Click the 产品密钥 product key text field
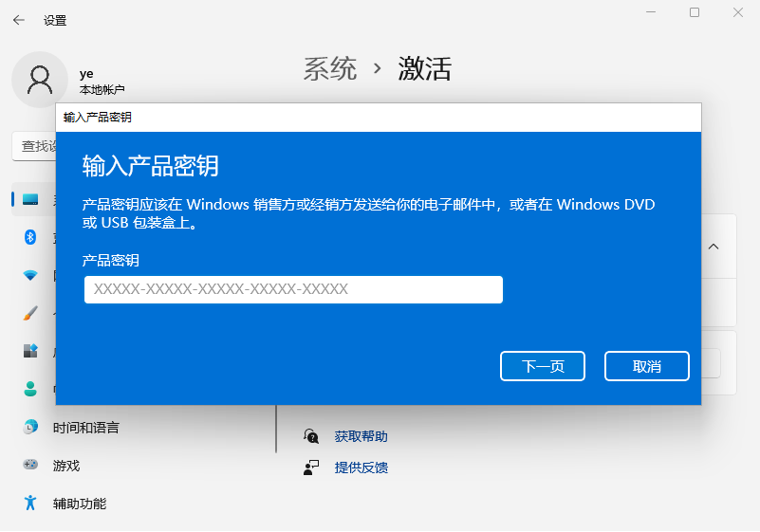Image resolution: width=760 pixels, height=532 pixels. [293, 289]
